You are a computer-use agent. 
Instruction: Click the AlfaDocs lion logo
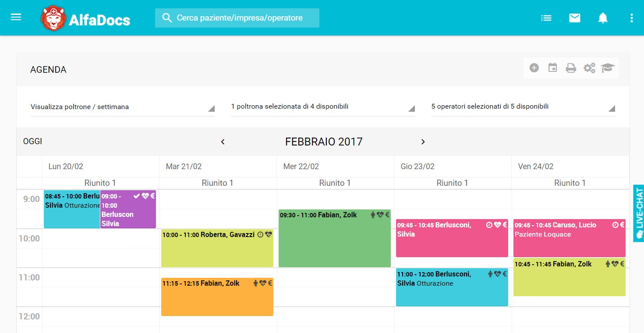pos(53,18)
